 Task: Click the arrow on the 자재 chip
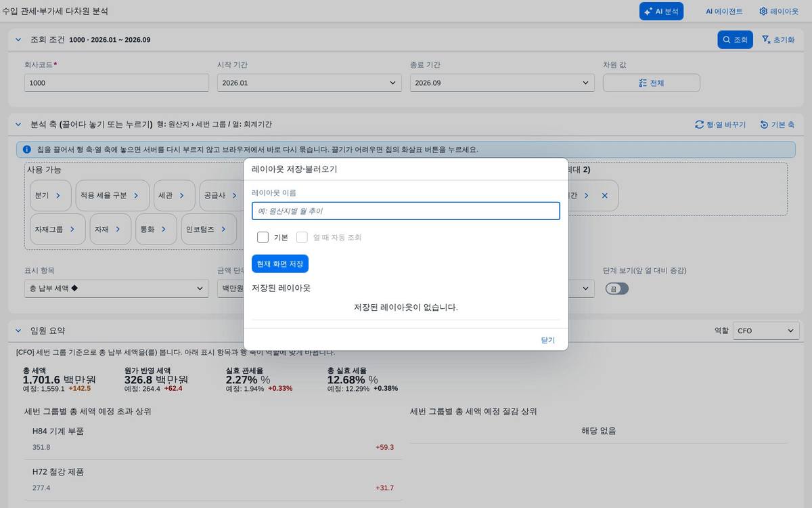(118, 229)
